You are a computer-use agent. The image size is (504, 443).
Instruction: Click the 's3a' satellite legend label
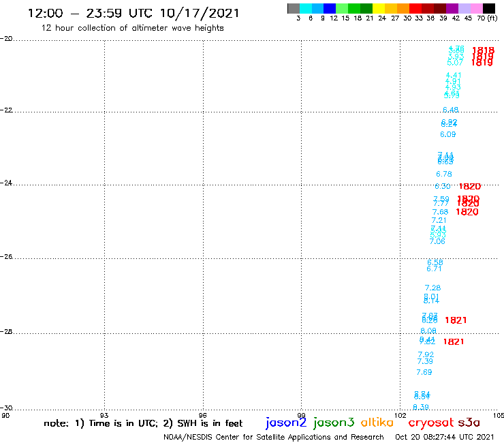469,423
